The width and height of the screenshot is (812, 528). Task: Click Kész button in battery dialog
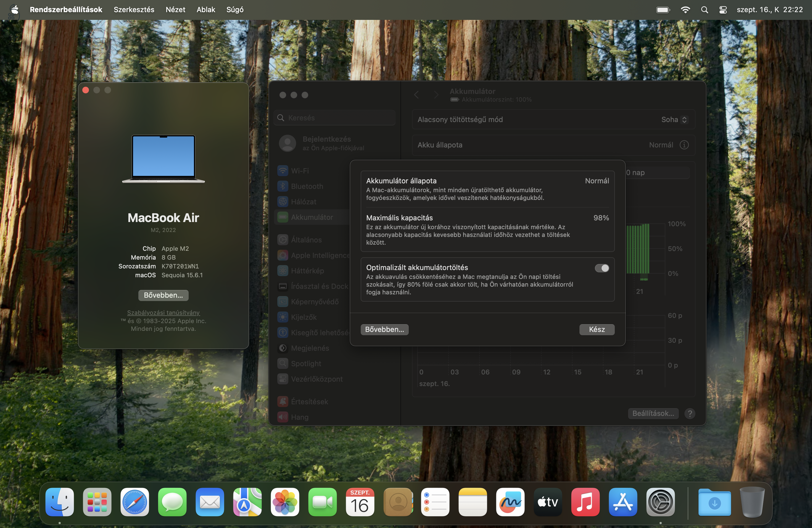[x=597, y=329]
